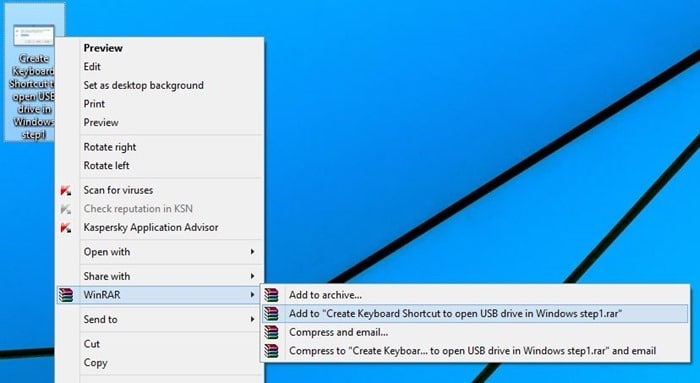700x383 pixels.
Task: Expand the Open with submenu arrow
Action: pyautogui.click(x=252, y=252)
